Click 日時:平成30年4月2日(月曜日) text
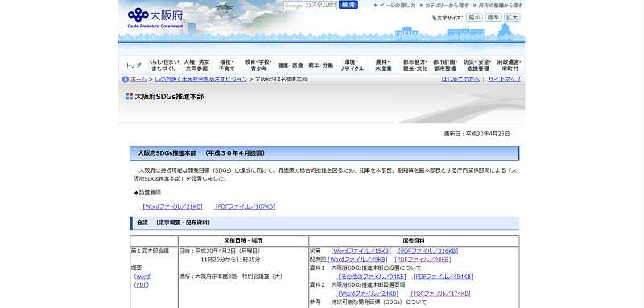This screenshot has height=308, width=644. coord(220,251)
